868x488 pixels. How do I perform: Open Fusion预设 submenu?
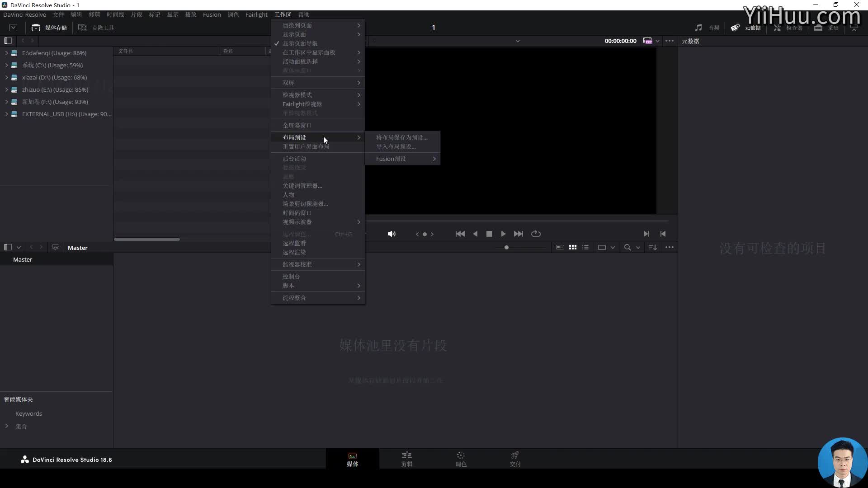pos(402,159)
